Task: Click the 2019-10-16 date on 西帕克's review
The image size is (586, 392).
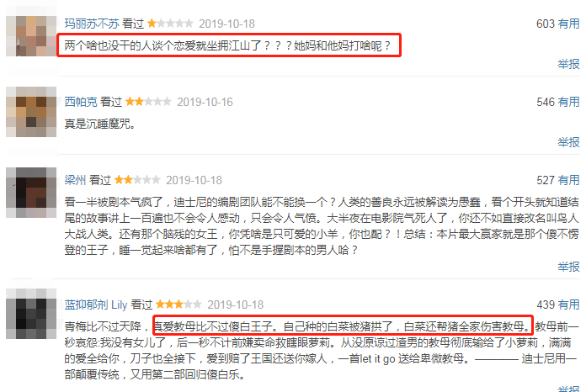Action: tap(205, 102)
